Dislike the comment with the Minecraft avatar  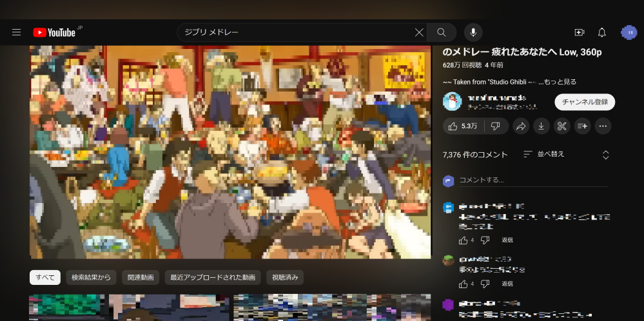pos(485,284)
